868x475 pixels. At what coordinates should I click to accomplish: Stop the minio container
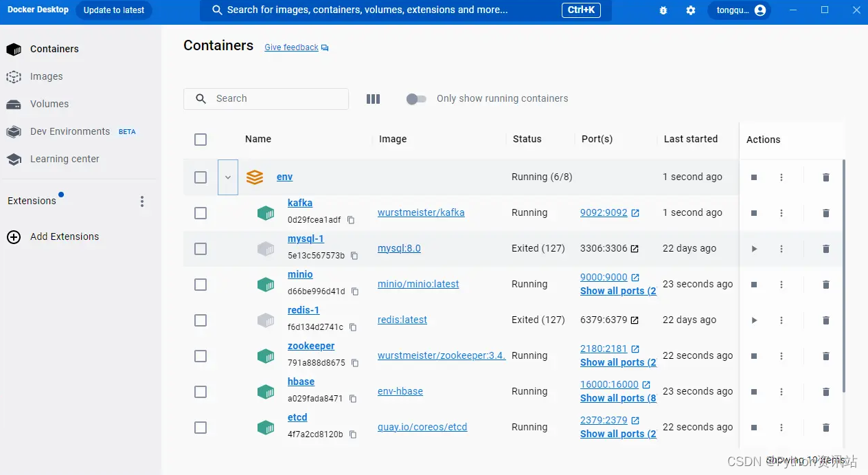[x=754, y=285]
